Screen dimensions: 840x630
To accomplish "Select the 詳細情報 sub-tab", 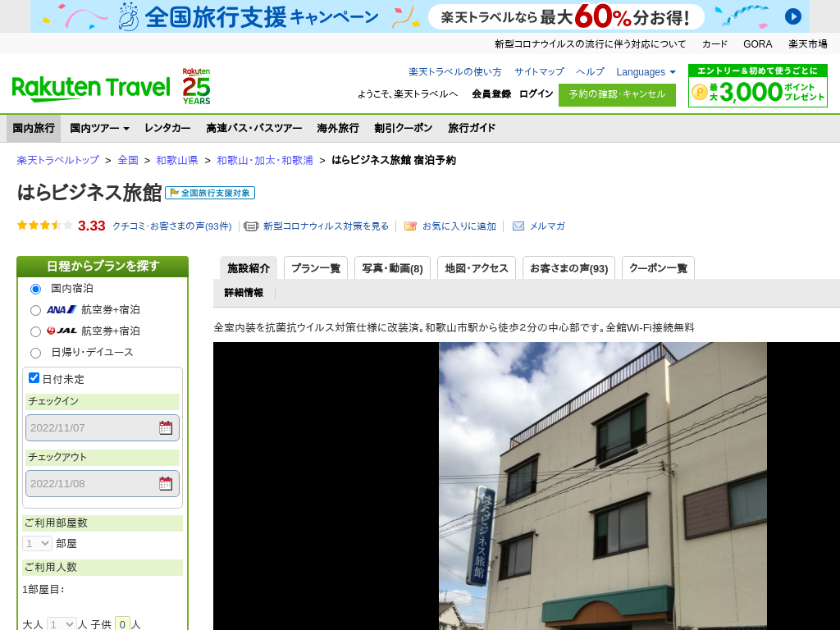I will point(244,293).
